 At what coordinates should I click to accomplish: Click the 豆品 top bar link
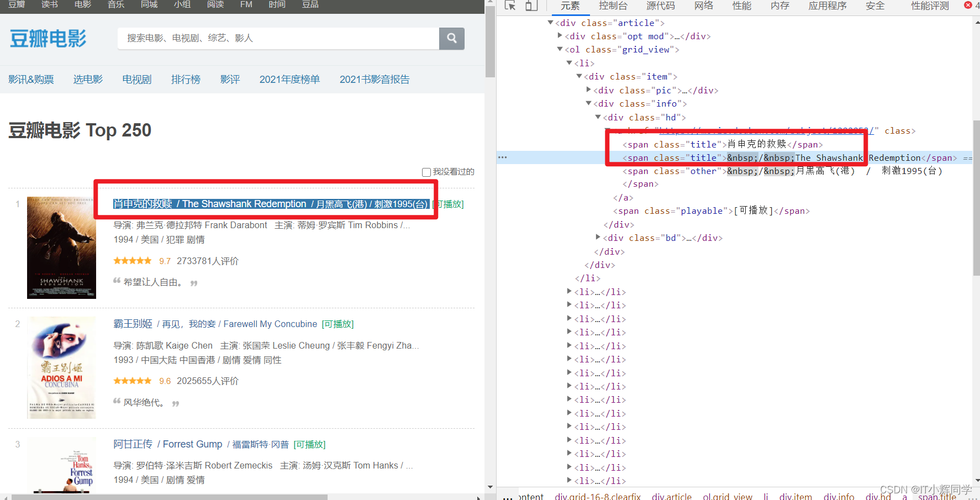pyautogui.click(x=310, y=4)
